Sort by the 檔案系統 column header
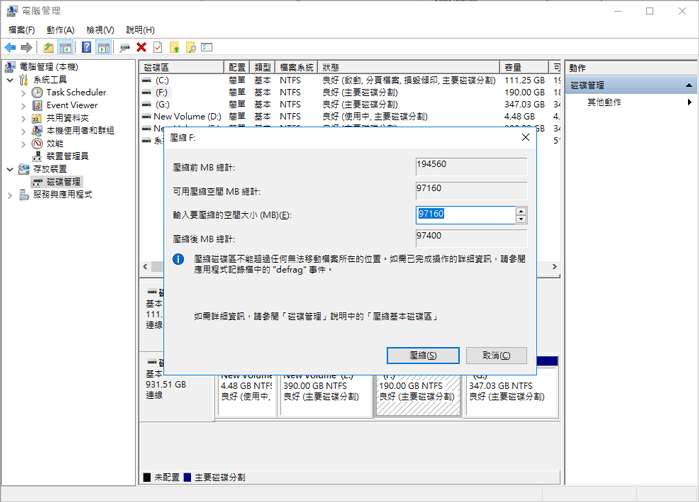 pos(296,67)
